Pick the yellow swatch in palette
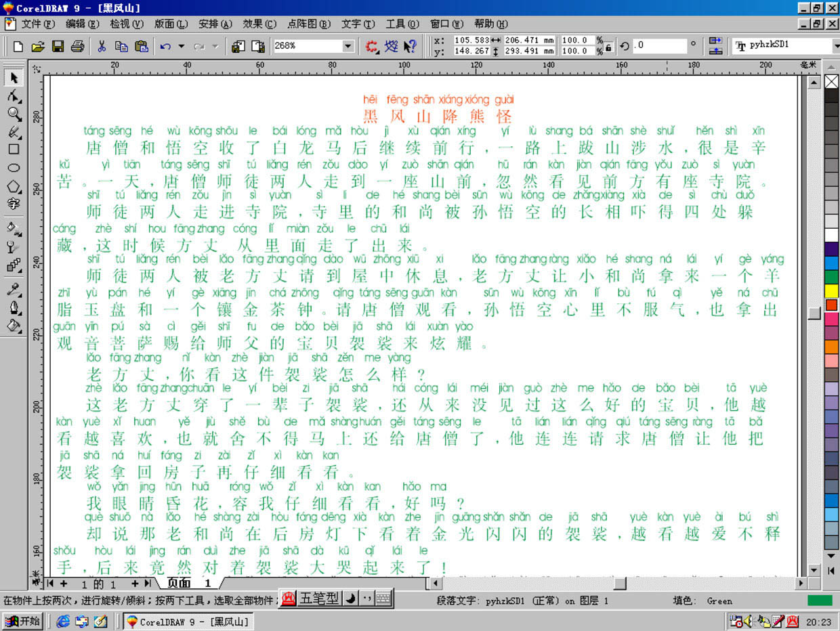This screenshot has height=631, width=840. coord(831,291)
